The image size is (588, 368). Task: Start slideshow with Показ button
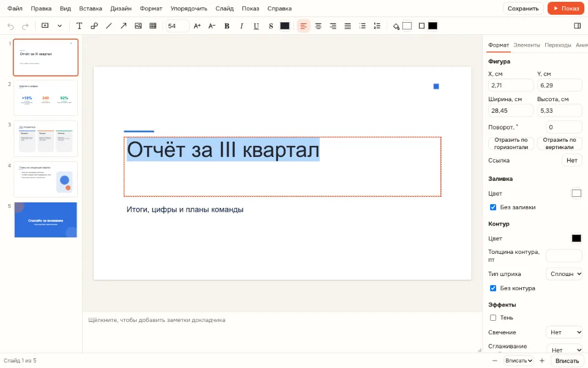pyautogui.click(x=566, y=8)
